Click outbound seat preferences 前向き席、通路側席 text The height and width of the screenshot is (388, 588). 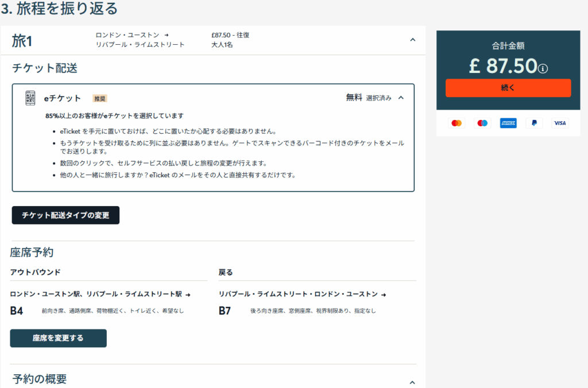coord(113,311)
